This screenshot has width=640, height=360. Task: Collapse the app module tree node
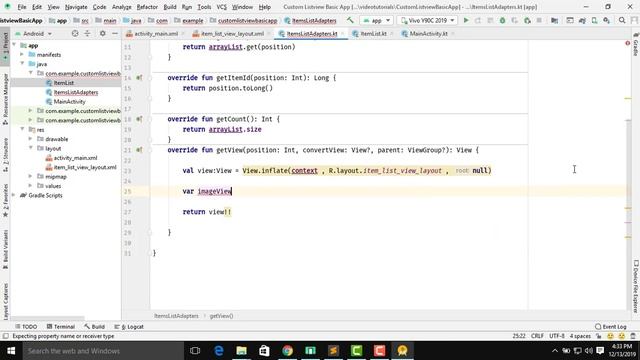click(15, 45)
